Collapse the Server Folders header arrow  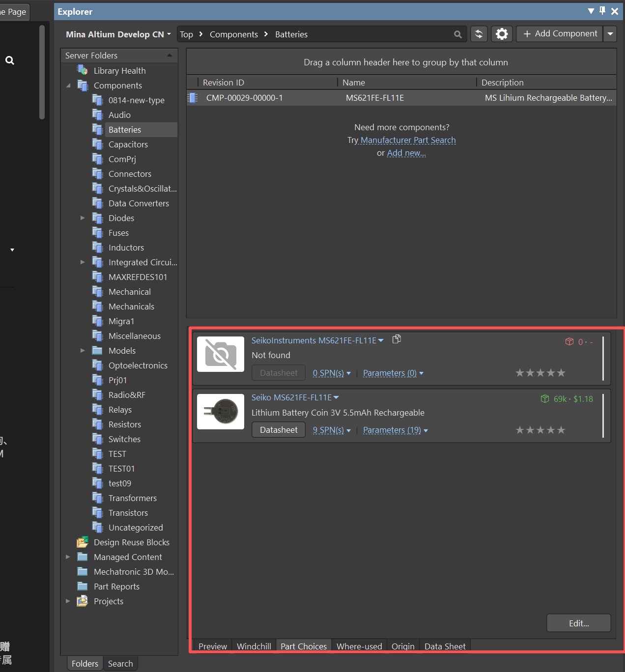click(170, 56)
